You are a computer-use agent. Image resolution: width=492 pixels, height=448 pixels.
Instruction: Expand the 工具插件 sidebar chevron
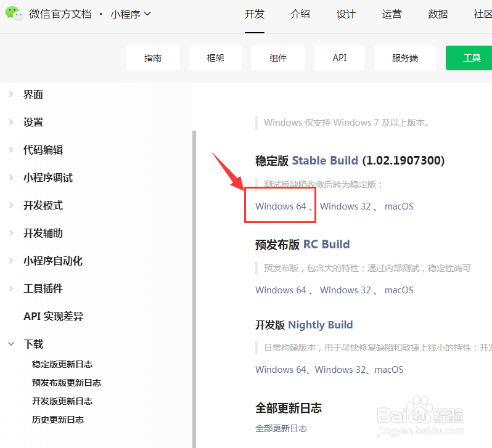11,288
